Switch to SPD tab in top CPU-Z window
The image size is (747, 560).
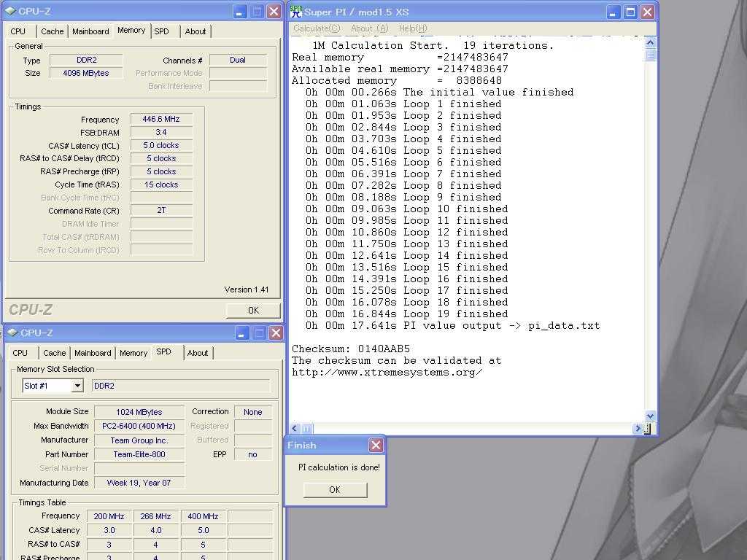(x=161, y=31)
